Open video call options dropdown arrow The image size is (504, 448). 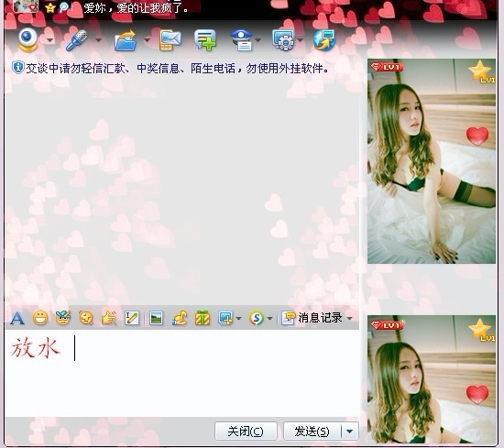click(50, 40)
